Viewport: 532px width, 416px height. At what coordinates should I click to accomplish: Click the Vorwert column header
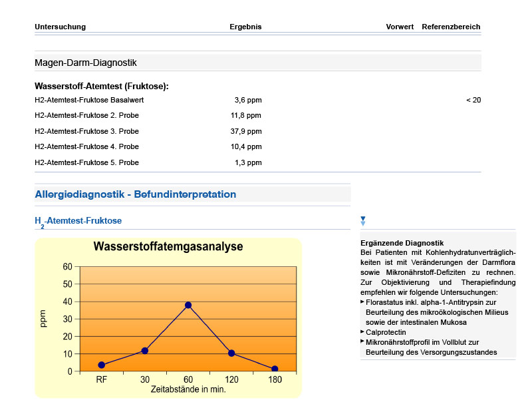(x=400, y=27)
